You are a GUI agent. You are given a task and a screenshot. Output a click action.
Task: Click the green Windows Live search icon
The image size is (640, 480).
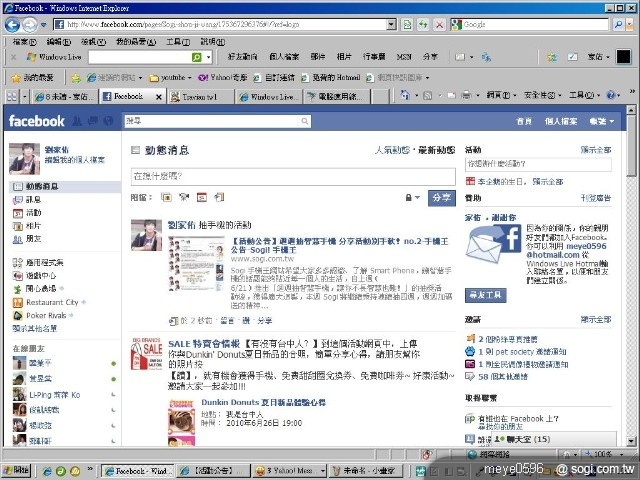(197, 57)
